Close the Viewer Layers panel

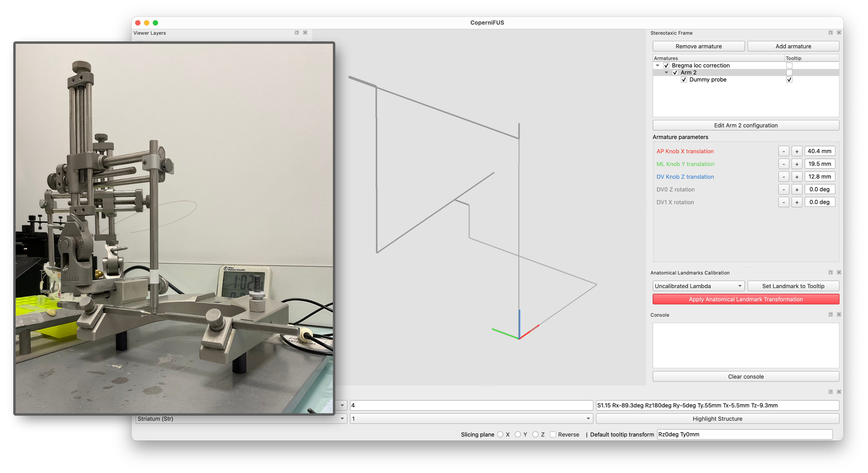click(305, 33)
